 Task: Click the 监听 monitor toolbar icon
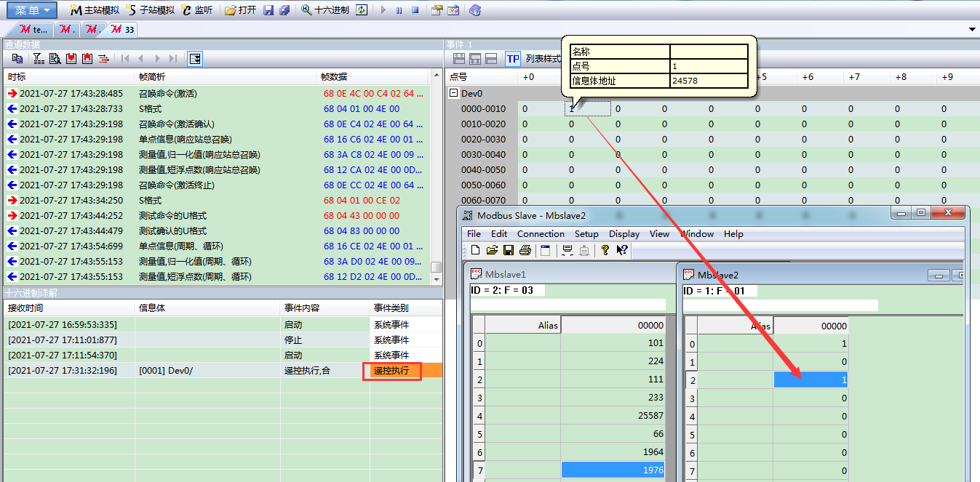click(187, 10)
